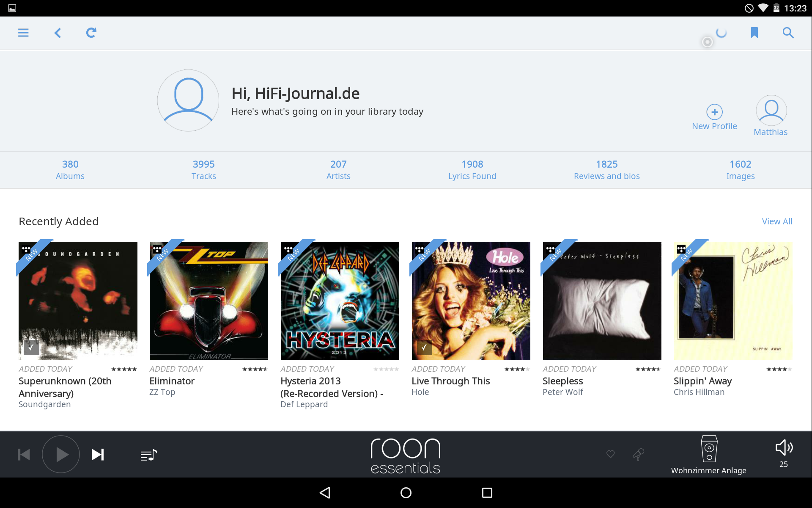Click the ZZ Top artist name
Screen dimensions: 812x508
[x=162, y=392]
